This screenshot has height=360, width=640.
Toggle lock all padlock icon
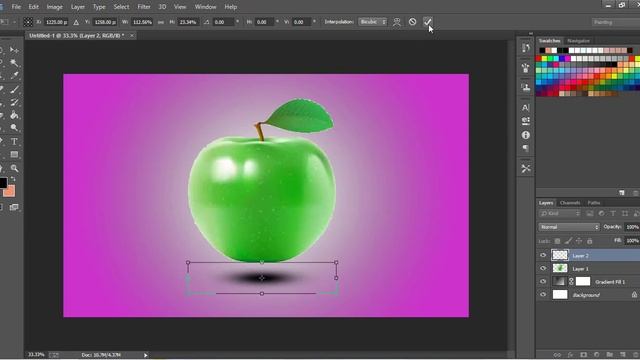(x=589, y=241)
